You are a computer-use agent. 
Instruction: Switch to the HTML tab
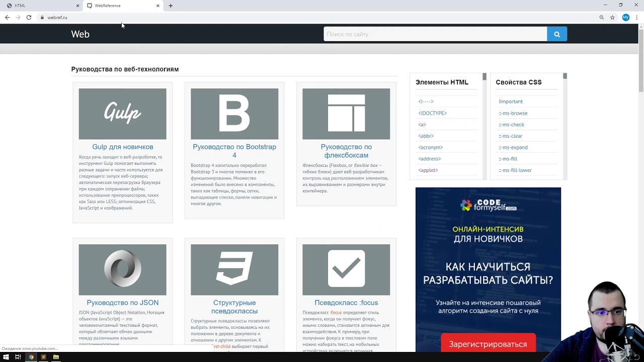(x=41, y=6)
